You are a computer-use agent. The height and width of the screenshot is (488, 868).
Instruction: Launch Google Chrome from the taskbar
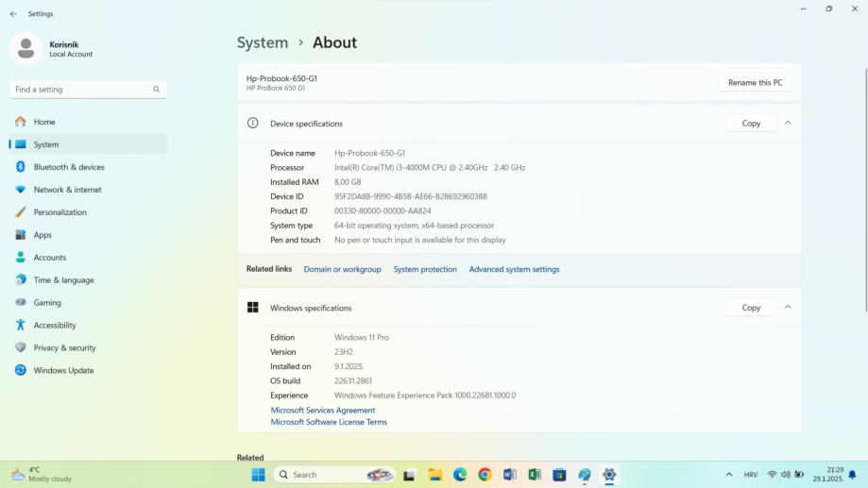[x=485, y=475]
